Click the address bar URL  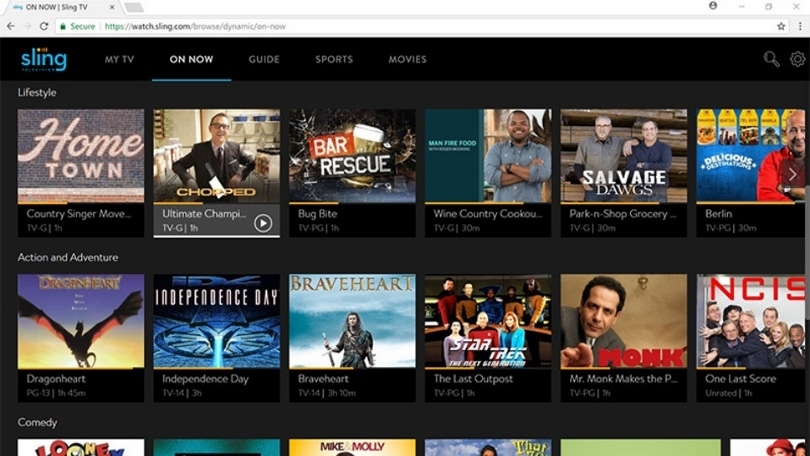[x=195, y=26]
